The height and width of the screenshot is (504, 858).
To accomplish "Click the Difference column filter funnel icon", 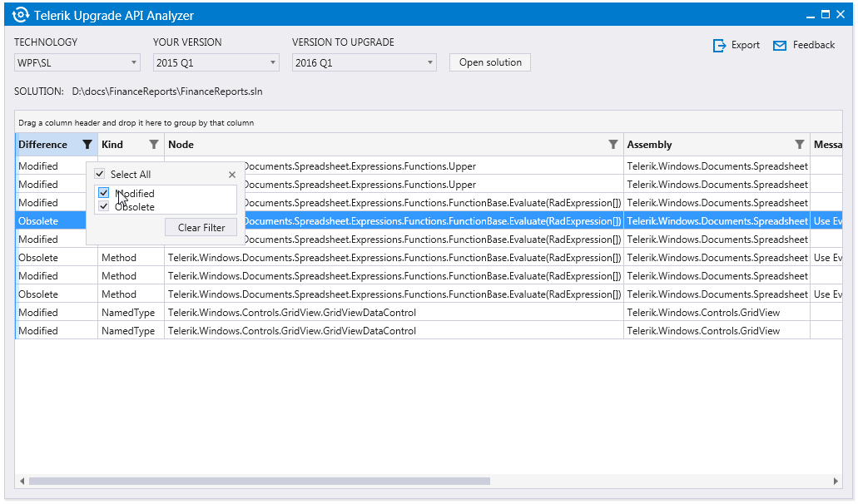I will [x=87, y=145].
